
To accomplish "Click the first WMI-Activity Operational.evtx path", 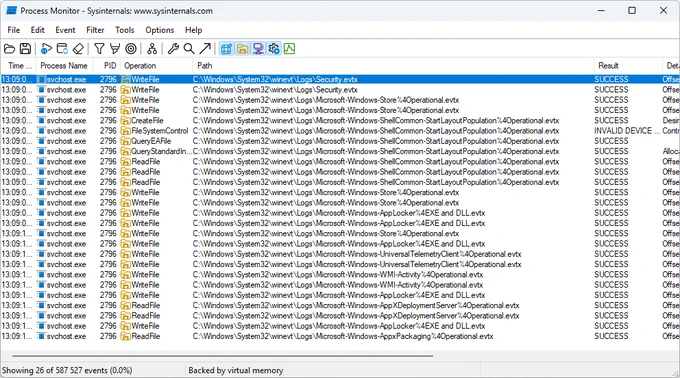I will click(338, 274).
